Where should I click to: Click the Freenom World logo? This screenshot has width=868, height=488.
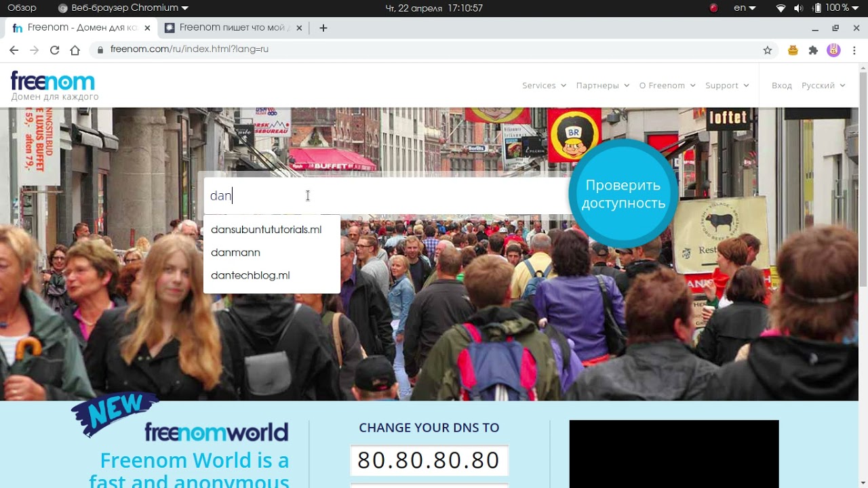[216, 432]
